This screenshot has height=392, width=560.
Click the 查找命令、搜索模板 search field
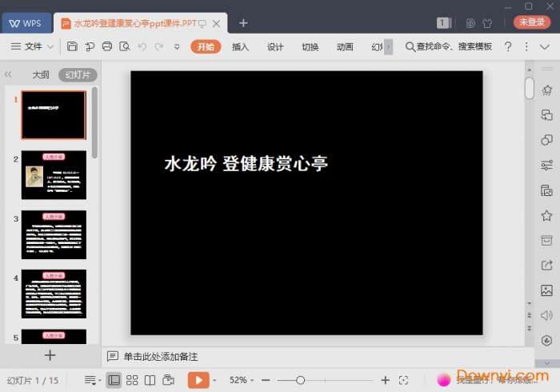449,46
